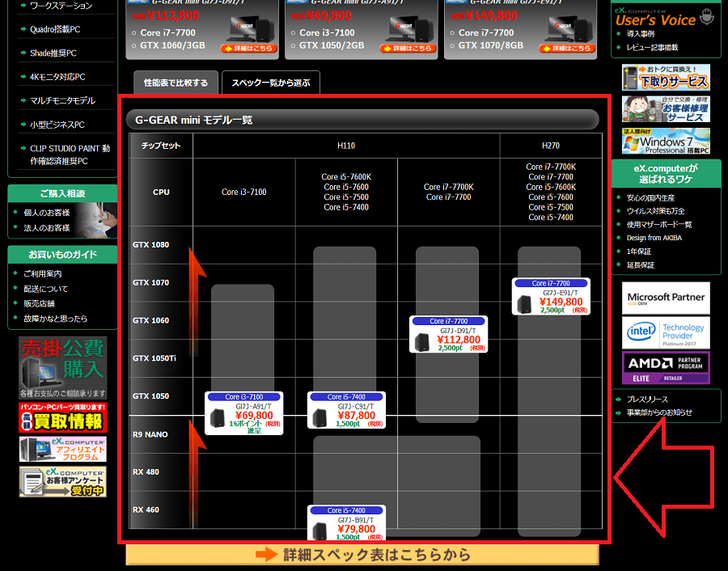Click the microphone icon beside User's Voice
This screenshot has width=728, height=571.
coord(707,17)
